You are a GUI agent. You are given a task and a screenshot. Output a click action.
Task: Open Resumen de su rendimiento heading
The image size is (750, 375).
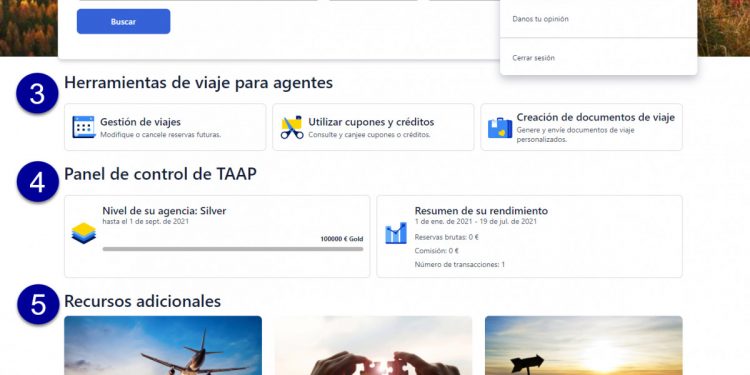[481, 210]
